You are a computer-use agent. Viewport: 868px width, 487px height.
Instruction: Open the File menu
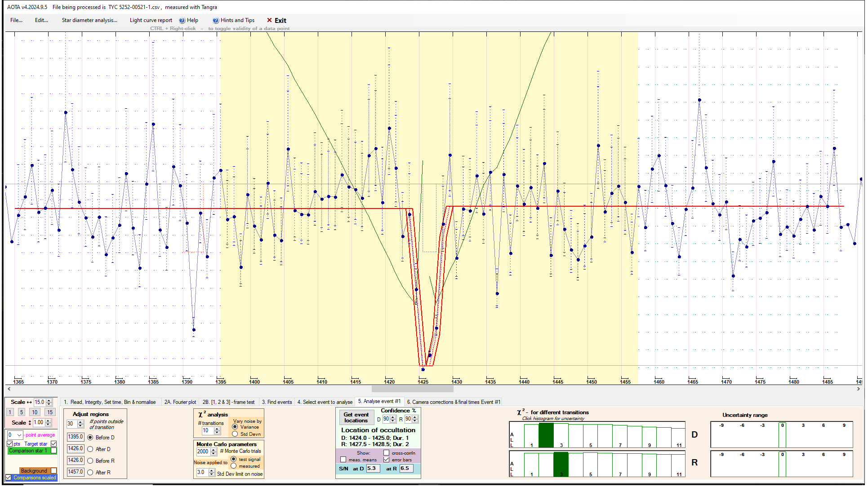[x=16, y=20]
